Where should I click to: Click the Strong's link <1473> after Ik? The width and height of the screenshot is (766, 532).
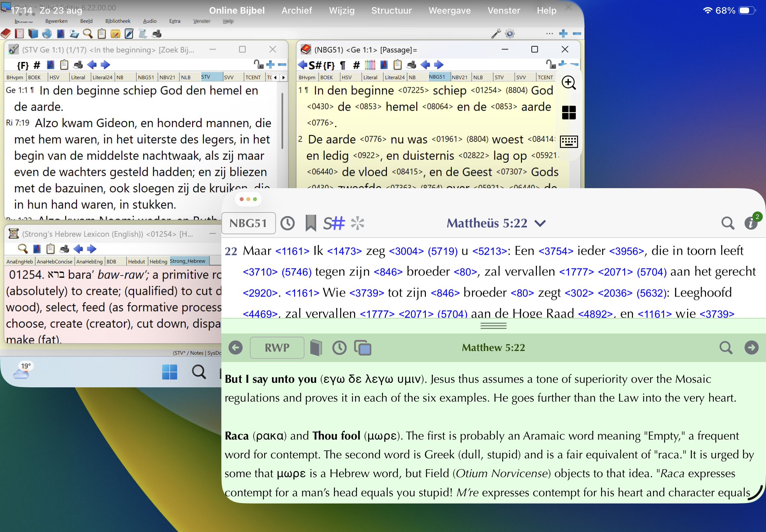[x=344, y=251]
